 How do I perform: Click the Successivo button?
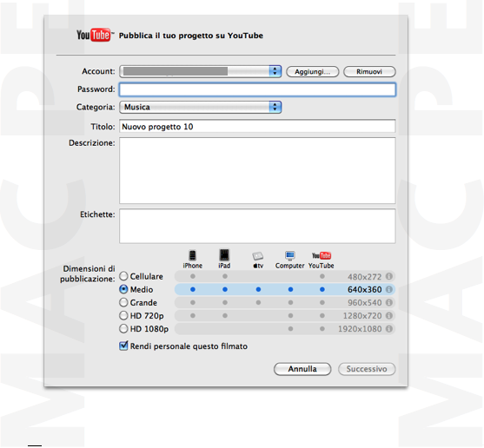coord(367,369)
